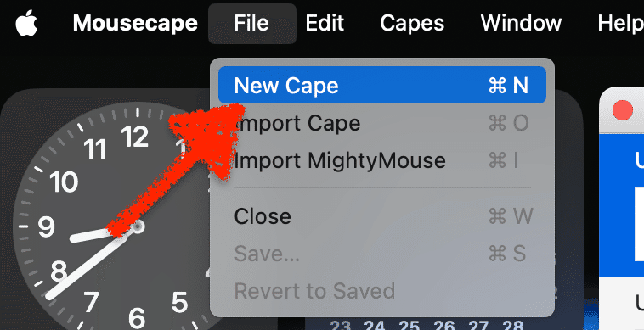644x330 pixels.
Task: Open the Window menu
Action: coord(521,23)
